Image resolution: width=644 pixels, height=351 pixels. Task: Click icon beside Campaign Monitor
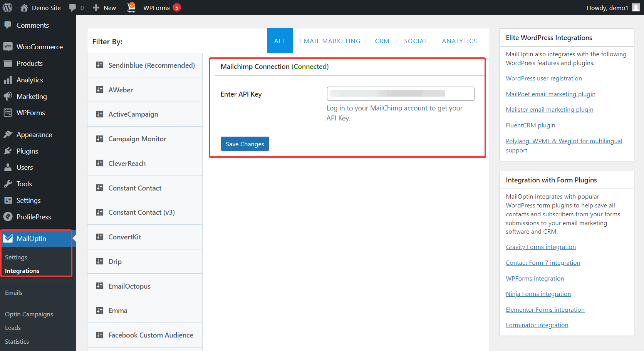(x=100, y=139)
